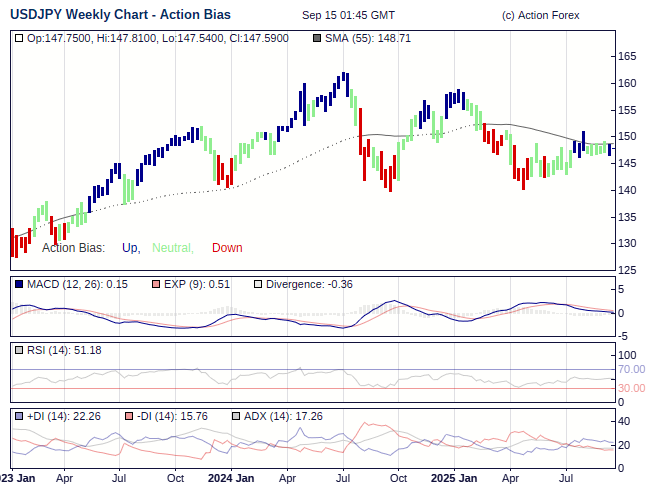Image resolution: width=650 pixels, height=489 pixels.
Task: Click the RSI 70.00 overbought level label
Action: point(630,369)
